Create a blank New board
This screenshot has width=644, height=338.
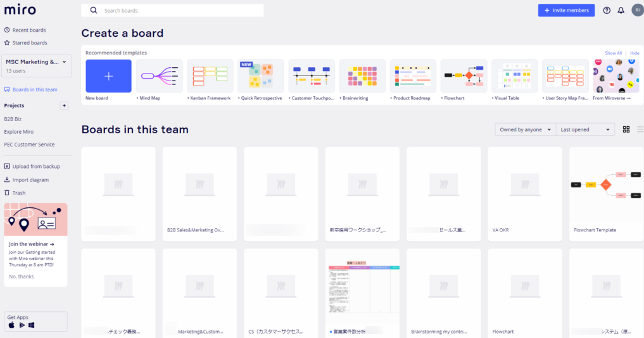pos(108,76)
